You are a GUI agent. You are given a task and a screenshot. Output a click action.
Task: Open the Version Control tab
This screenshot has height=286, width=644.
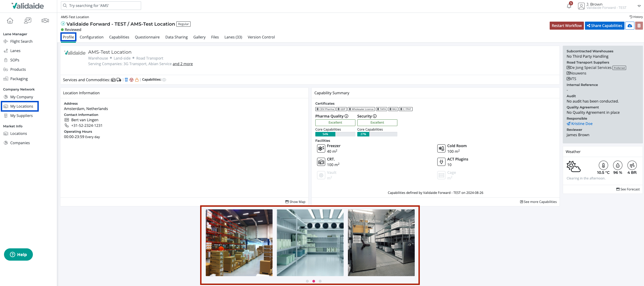point(261,37)
